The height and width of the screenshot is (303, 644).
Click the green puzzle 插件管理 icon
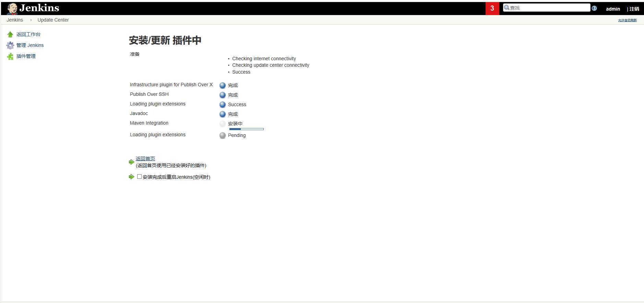coord(10,56)
